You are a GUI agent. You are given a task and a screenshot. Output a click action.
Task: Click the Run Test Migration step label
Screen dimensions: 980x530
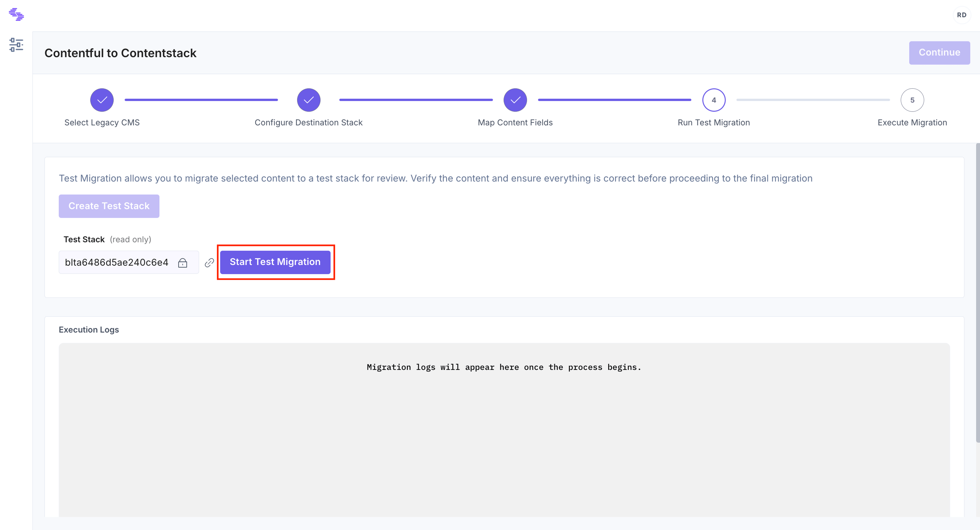[714, 123]
